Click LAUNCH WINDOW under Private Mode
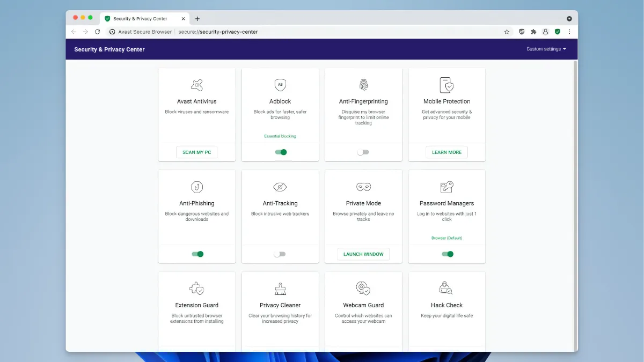 click(x=363, y=254)
